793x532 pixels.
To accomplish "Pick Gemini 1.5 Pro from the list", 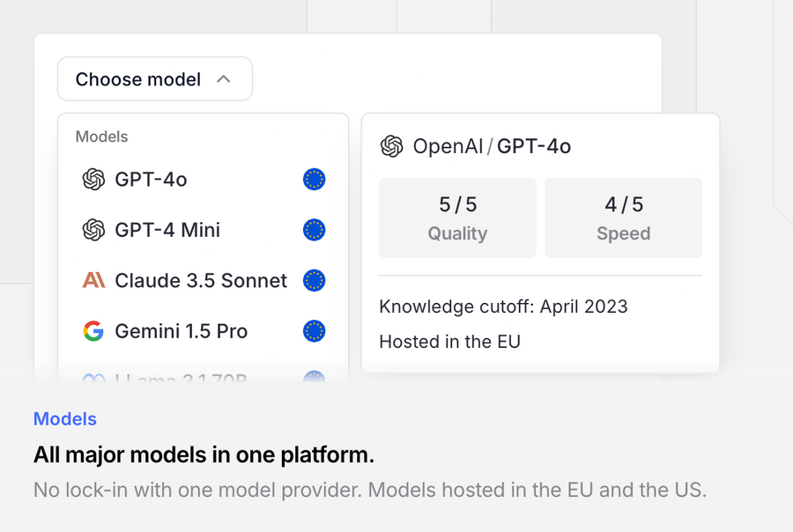I will tap(181, 331).
